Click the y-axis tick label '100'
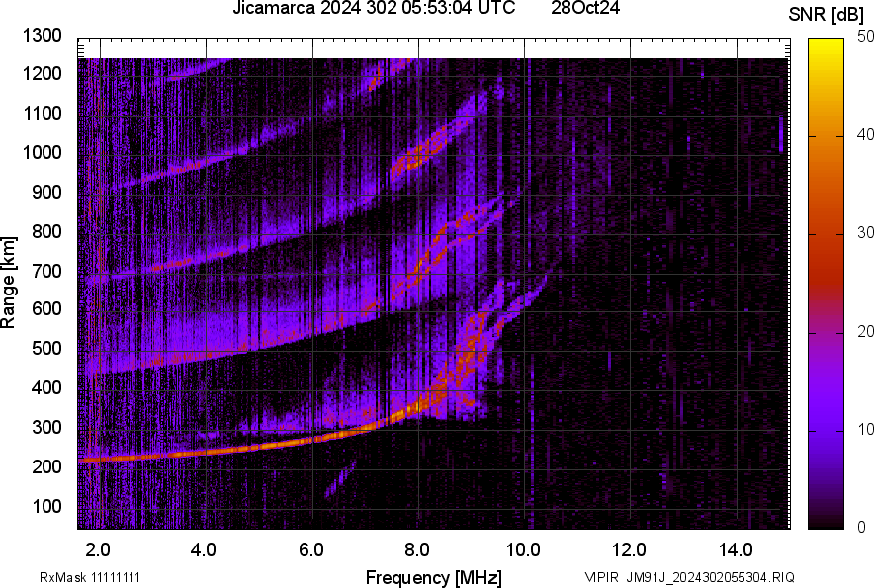This screenshot has width=874, height=588. click(46, 506)
